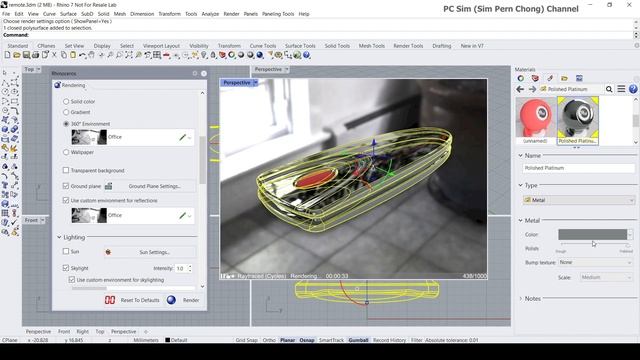The image size is (640, 360).
Task: Click the padlock Lock objects icon
Action: [213, 55]
